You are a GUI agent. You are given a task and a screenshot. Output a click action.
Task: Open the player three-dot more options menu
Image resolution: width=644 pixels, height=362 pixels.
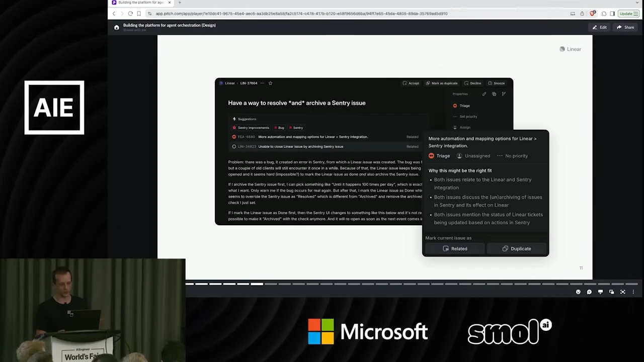point(633,292)
